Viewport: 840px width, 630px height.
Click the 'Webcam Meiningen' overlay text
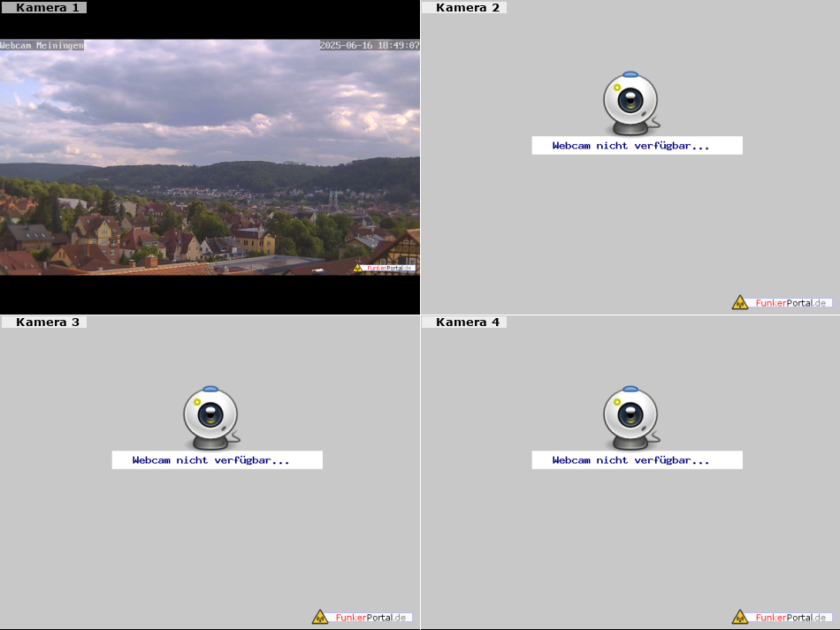[42, 45]
